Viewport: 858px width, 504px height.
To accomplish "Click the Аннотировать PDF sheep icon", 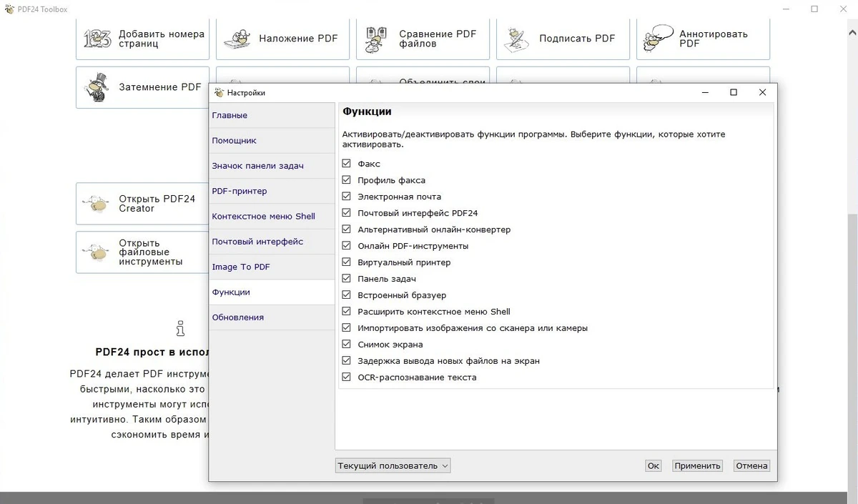I will (657, 38).
